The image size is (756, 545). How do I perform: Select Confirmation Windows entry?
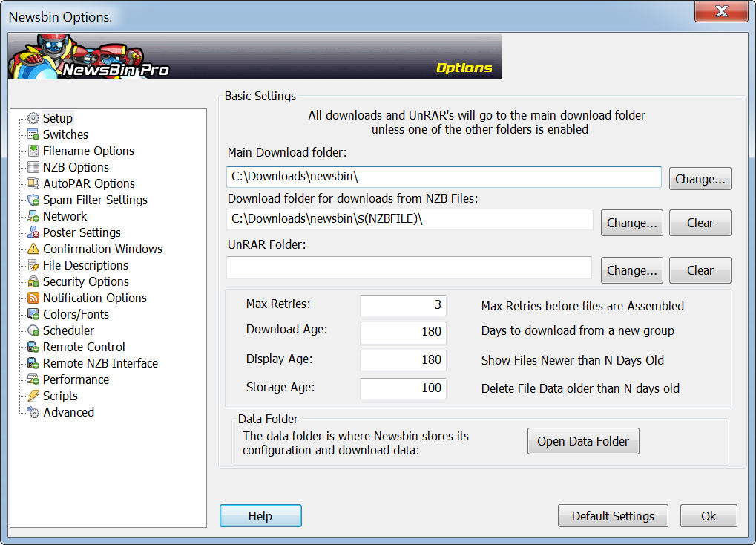coord(102,249)
